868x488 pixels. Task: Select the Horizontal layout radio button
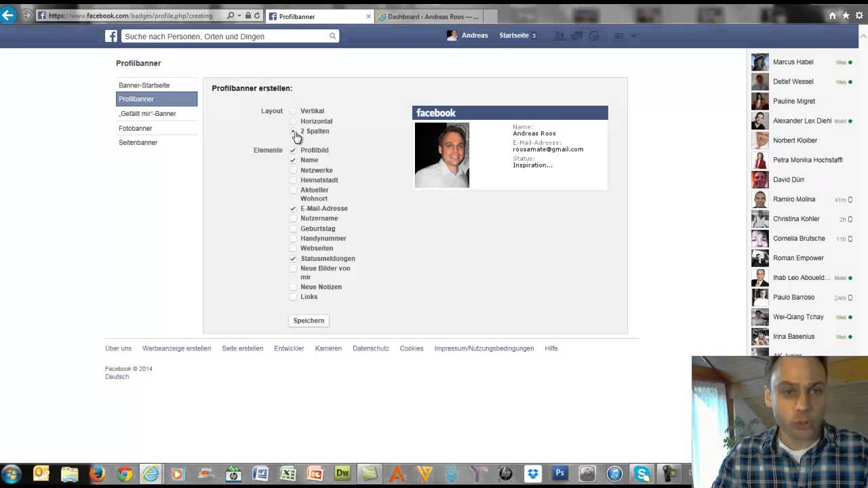(x=293, y=121)
